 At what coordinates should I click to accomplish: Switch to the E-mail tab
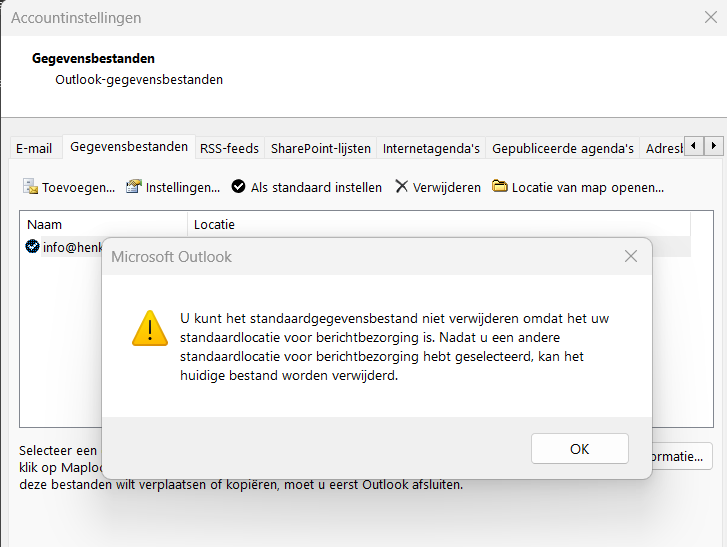tap(34, 148)
